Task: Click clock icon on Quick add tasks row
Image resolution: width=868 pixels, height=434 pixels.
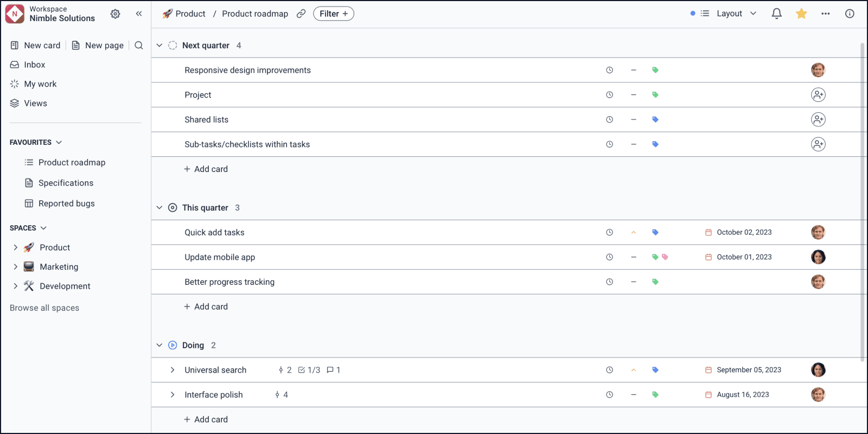Action: pos(609,232)
